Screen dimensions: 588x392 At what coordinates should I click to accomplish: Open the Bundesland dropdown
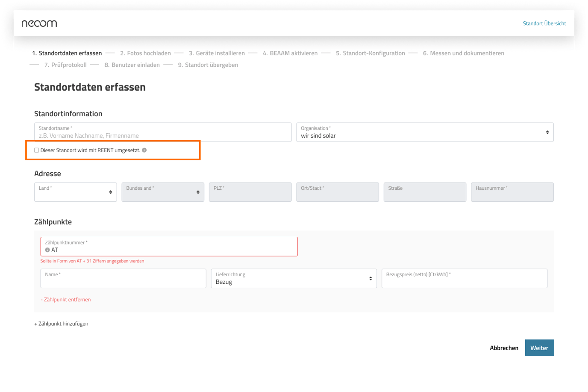[x=163, y=192]
